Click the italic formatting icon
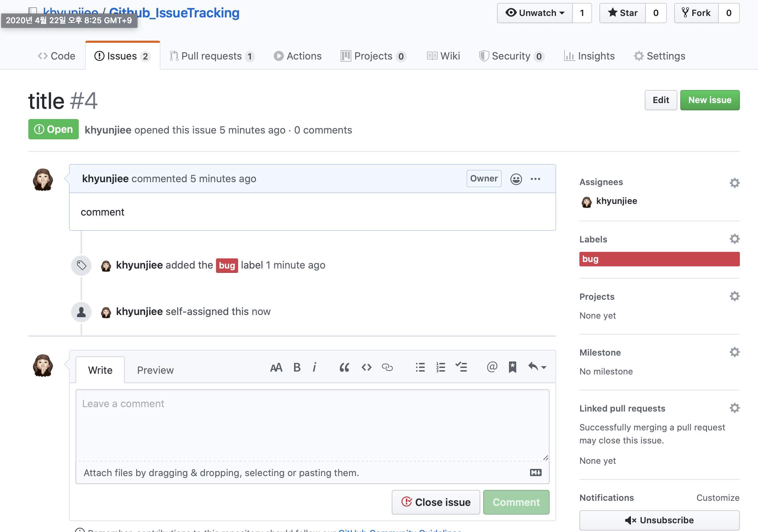This screenshot has height=532, width=758. click(x=314, y=368)
